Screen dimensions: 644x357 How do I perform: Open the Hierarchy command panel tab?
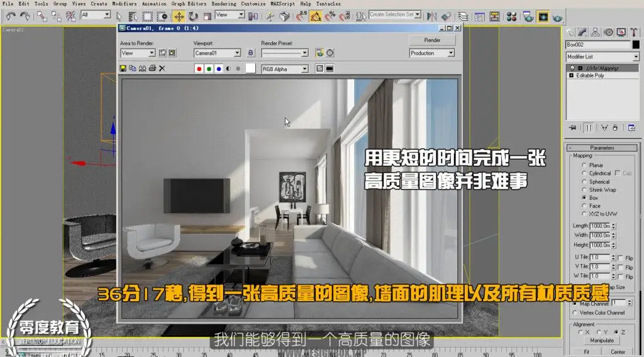point(595,32)
